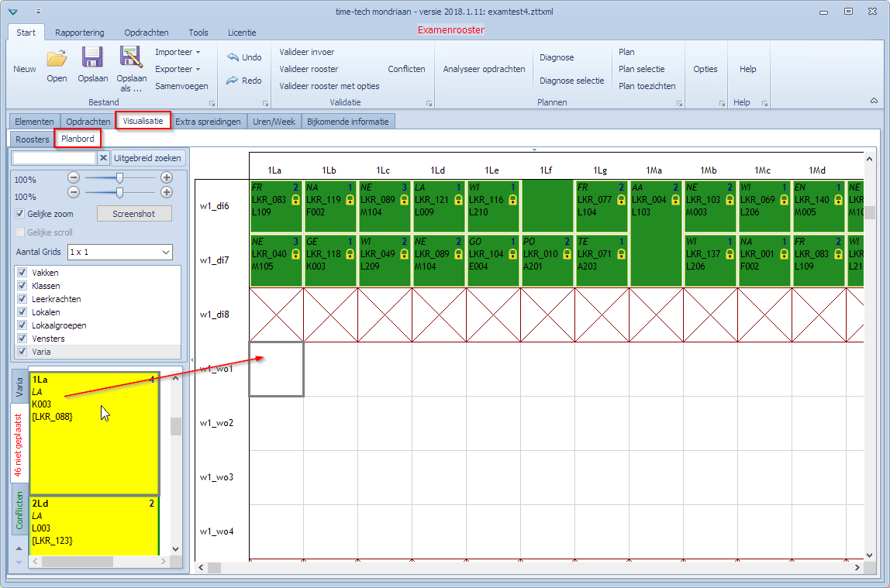Viewport: 890px width, 588px height.
Task: Redo the last action
Action: [244, 81]
